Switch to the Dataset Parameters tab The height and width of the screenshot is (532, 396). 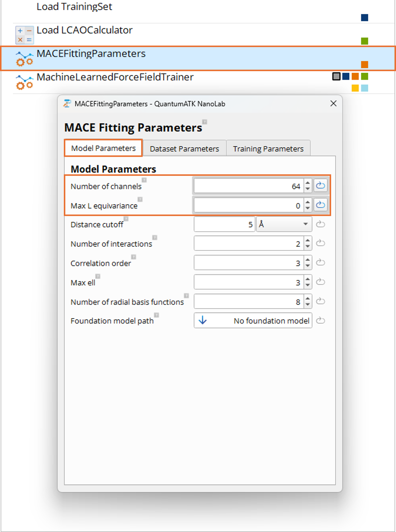pos(184,149)
